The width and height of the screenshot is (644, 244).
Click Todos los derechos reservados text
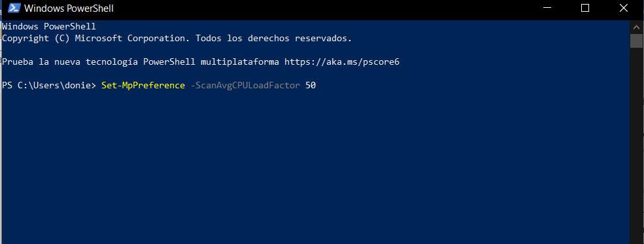click(273, 39)
